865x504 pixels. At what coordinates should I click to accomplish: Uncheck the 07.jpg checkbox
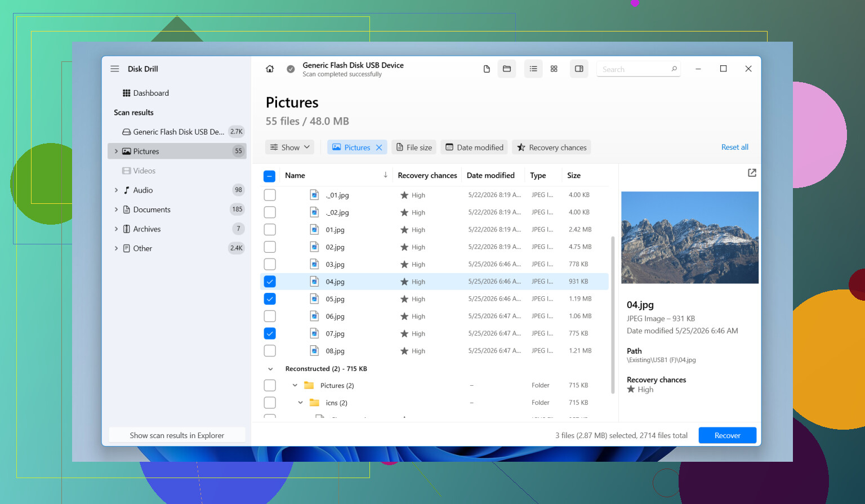[270, 333]
